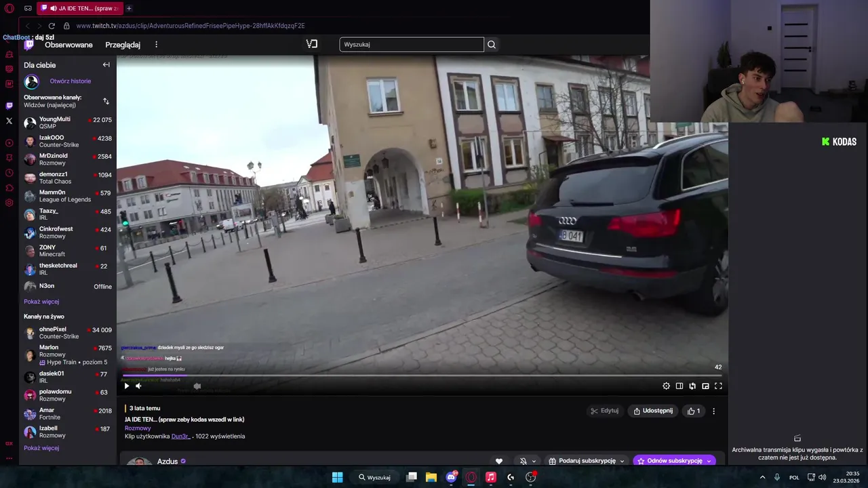Open Cinkrofwest channel in sidebar
The width and height of the screenshot is (868, 488).
[68, 232]
